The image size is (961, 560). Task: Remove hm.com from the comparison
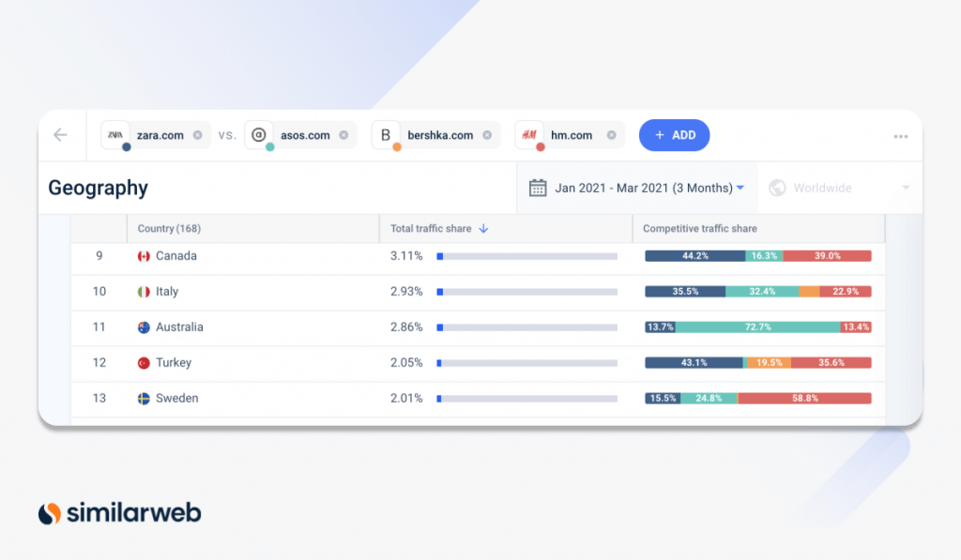(x=610, y=134)
